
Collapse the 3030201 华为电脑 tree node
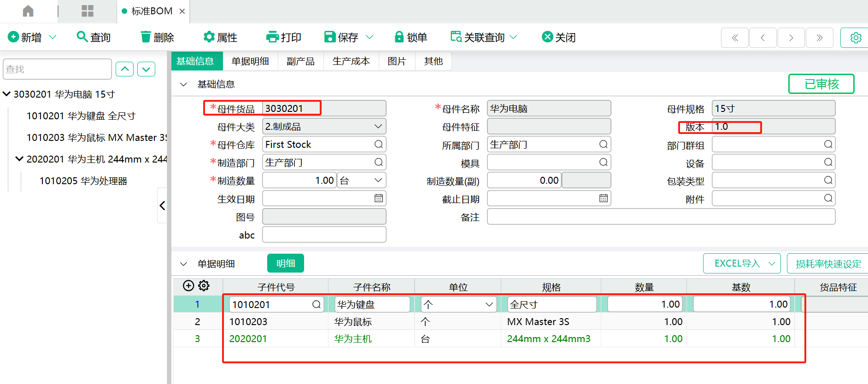coord(6,94)
